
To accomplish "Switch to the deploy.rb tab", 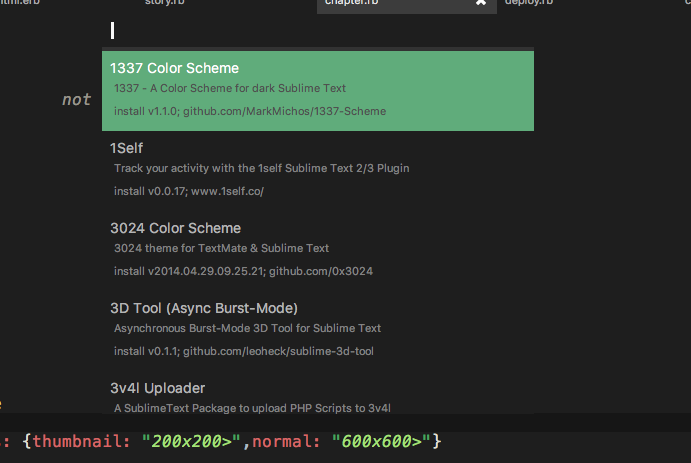I will click(x=529, y=3).
